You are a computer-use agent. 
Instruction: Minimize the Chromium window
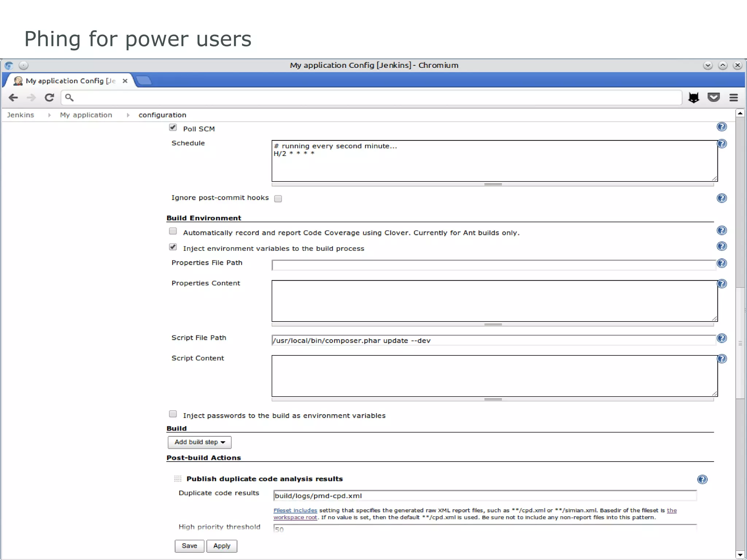tap(708, 66)
